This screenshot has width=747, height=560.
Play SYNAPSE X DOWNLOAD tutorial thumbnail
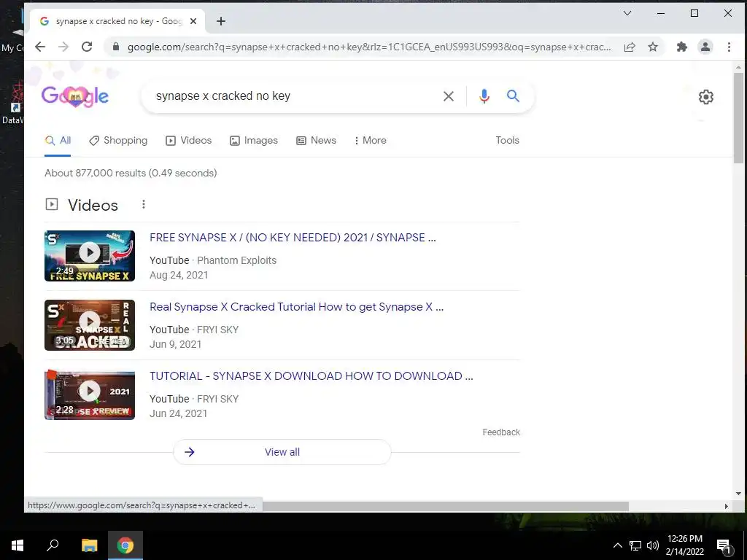[x=90, y=394]
